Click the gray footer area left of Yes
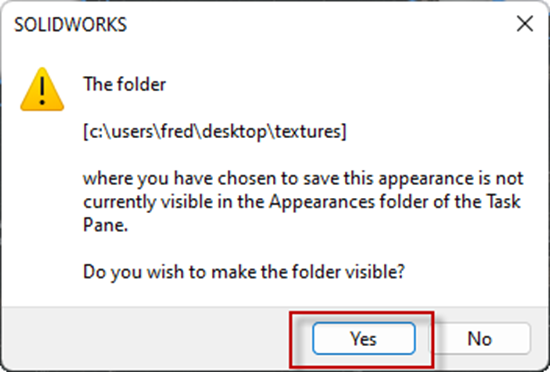This screenshot has width=550, height=372. pos(147,339)
